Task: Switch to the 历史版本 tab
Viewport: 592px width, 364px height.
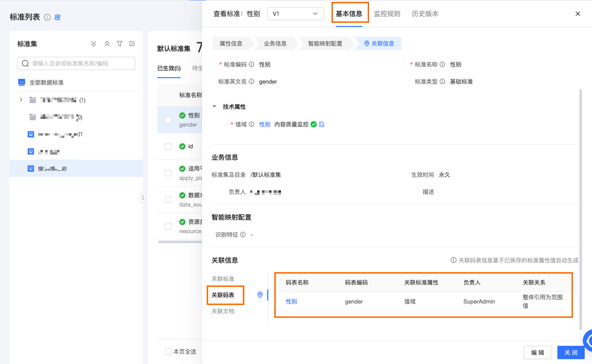Action: pos(425,14)
